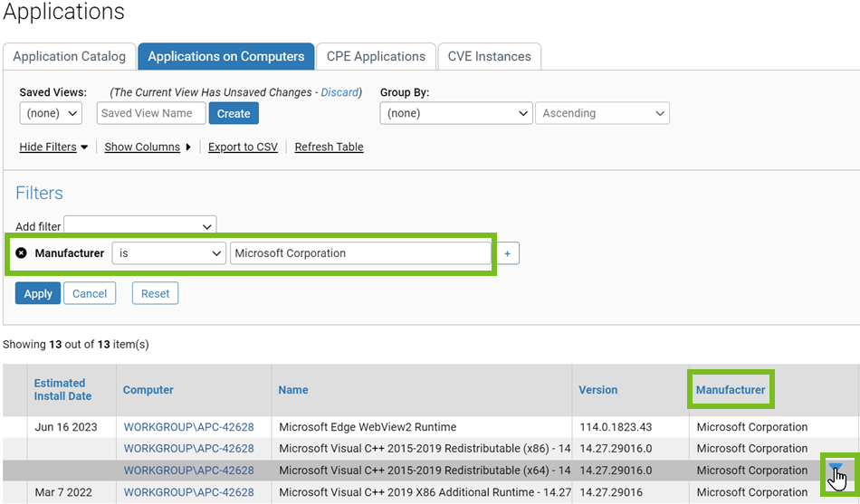860x504 pixels.
Task: Discard the unsaved view changes
Action: [339, 92]
